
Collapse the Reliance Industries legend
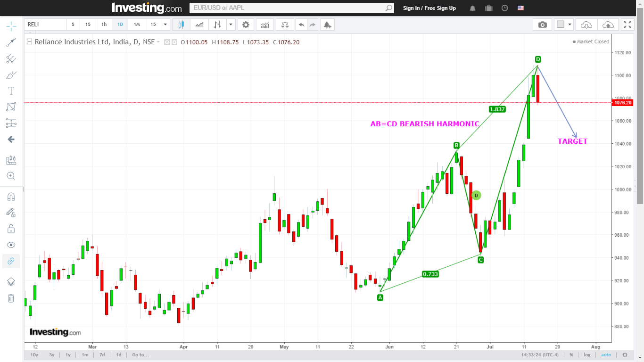coord(29,42)
